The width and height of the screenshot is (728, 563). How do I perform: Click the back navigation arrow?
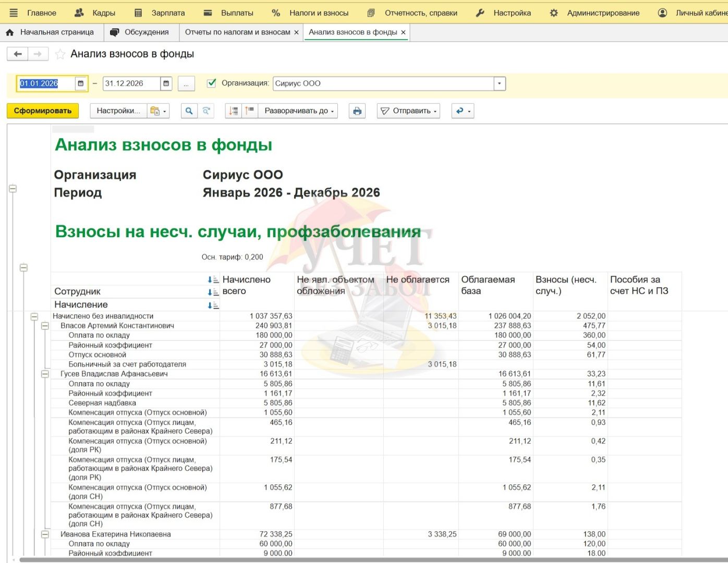(17, 54)
